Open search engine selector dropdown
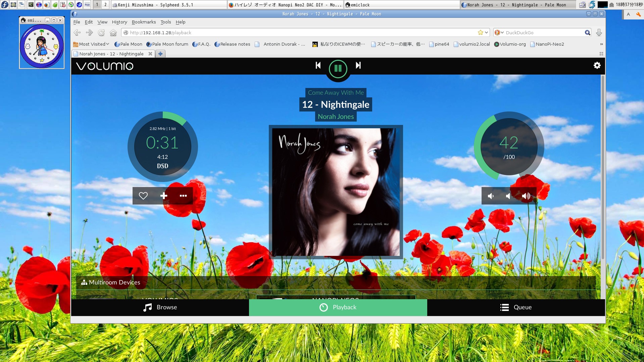Viewport: 644px width, 362px height. [499, 33]
